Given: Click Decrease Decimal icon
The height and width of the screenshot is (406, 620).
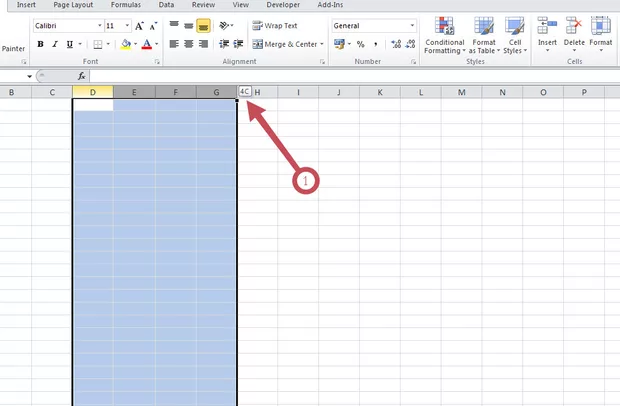Looking at the screenshot, I should click(410, 44).
